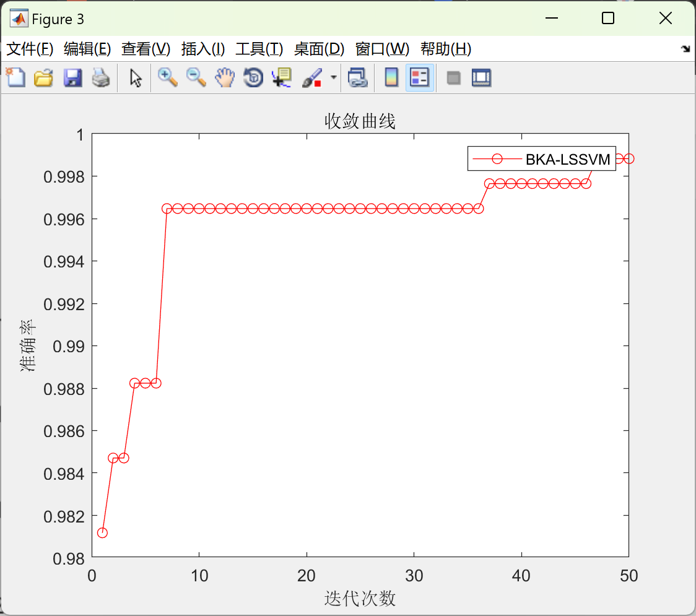The width and height of the screenshot is (696, 616).
Task: Click the y-axis tick label 0.998
Action: coord(64,177)
